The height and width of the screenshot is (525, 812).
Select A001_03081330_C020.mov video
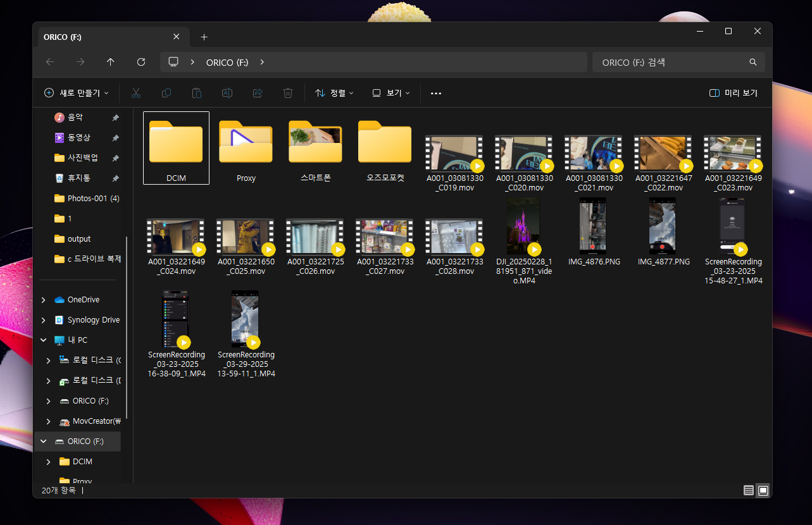tap(524, 164)
